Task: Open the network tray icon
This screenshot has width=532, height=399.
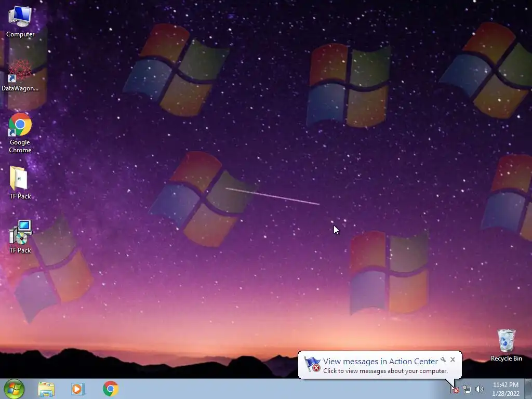Action: (x=467, y=390)
